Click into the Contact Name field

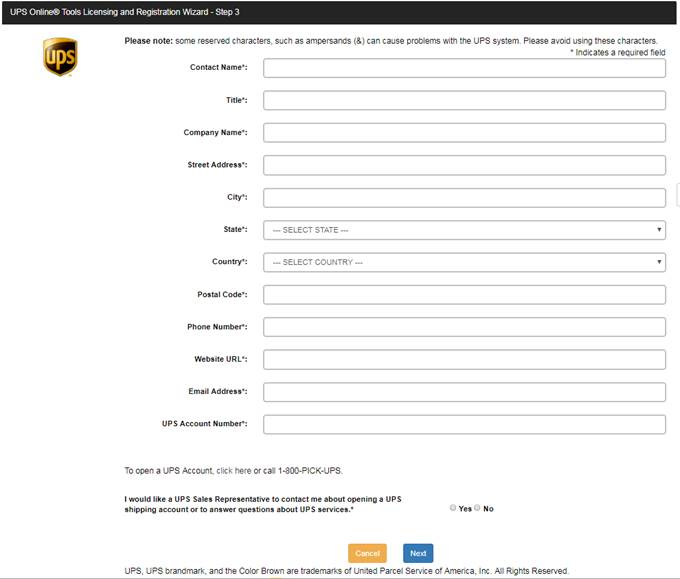click(x=464, y=68)
